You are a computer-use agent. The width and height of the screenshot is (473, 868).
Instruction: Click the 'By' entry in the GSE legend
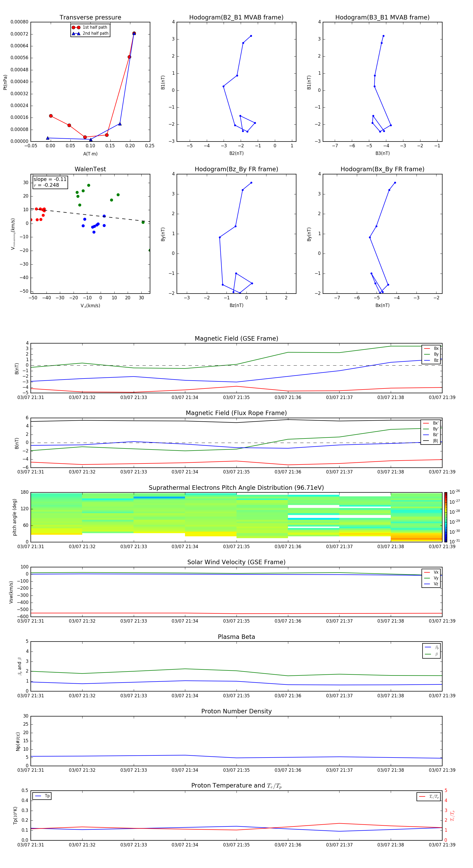[431, 354]
